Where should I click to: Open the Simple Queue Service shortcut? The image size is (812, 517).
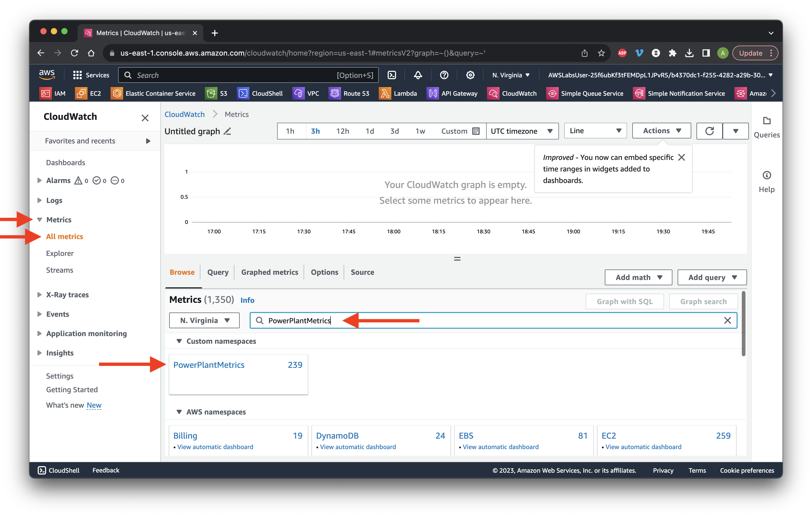pyautogui.click(x=585, y=93)
